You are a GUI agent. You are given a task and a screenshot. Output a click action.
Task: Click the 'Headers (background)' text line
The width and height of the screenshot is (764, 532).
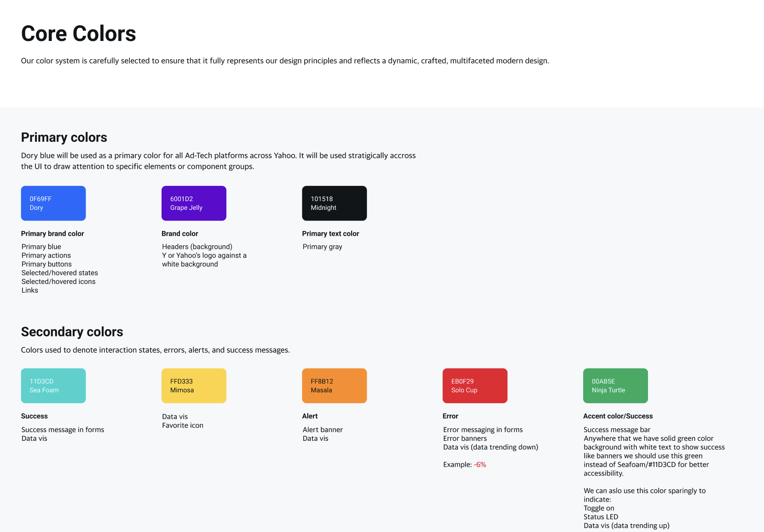[197, 247]
